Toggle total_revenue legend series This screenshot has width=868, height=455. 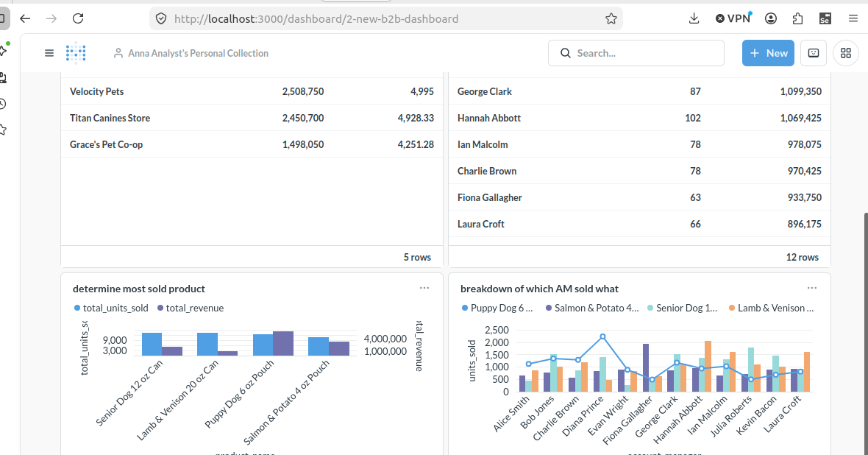pyautogui.click(x=190, y=308)
